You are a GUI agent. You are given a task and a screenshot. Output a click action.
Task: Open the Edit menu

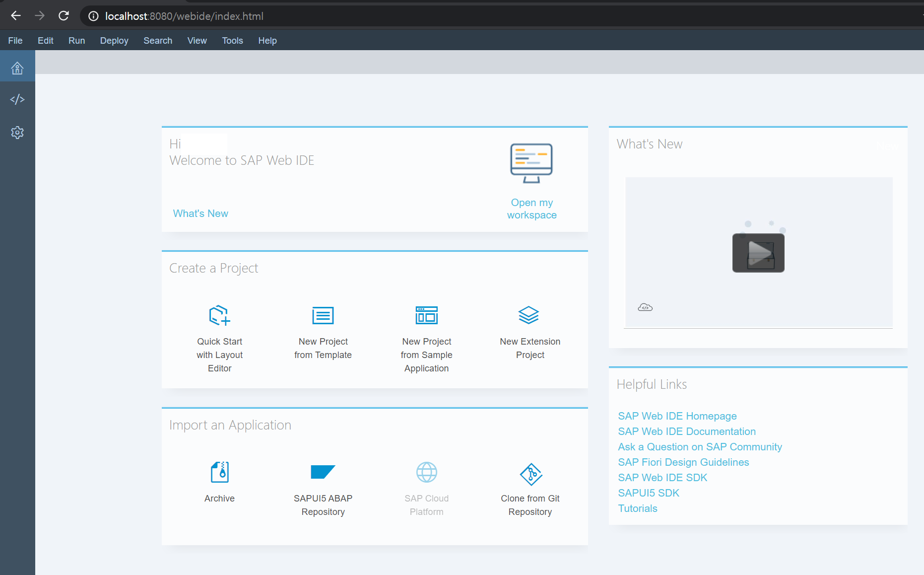[46, 41]
